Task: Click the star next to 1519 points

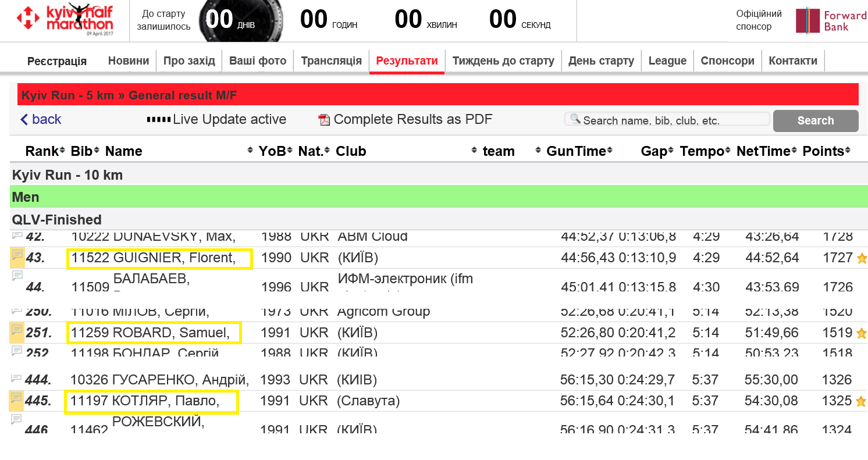Action: click(x=862, y=333)
